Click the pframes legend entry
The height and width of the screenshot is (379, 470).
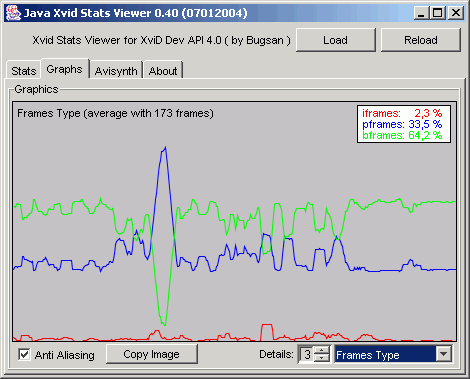coord(402,124)
